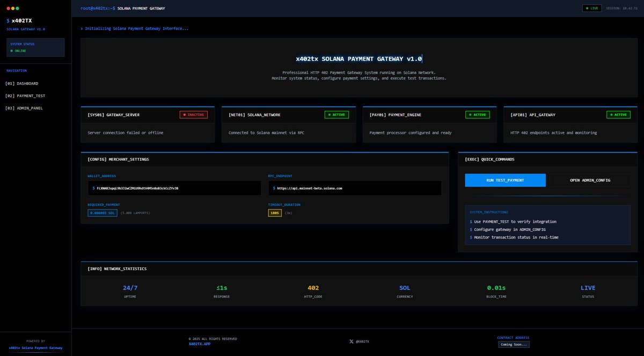Open the DASHBOARD navigation item
The height and width of the screenshot is (356, 644).
pos(21,83)
